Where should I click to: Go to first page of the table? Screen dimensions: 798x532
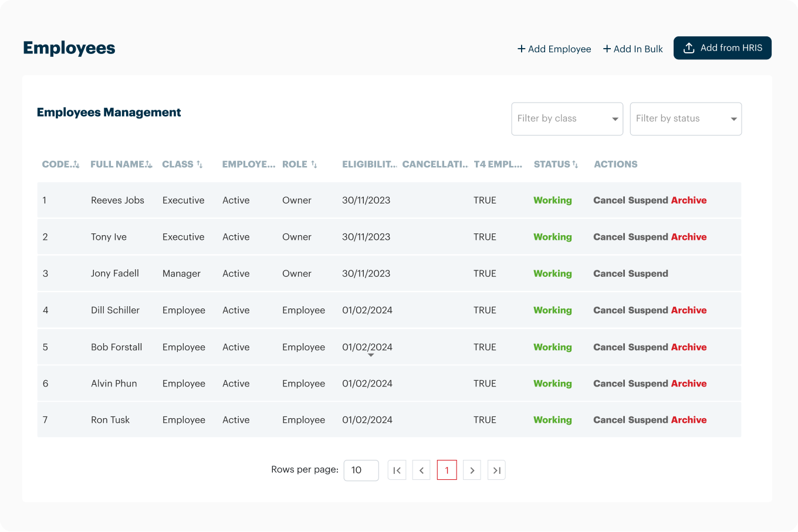click(397, 470)
